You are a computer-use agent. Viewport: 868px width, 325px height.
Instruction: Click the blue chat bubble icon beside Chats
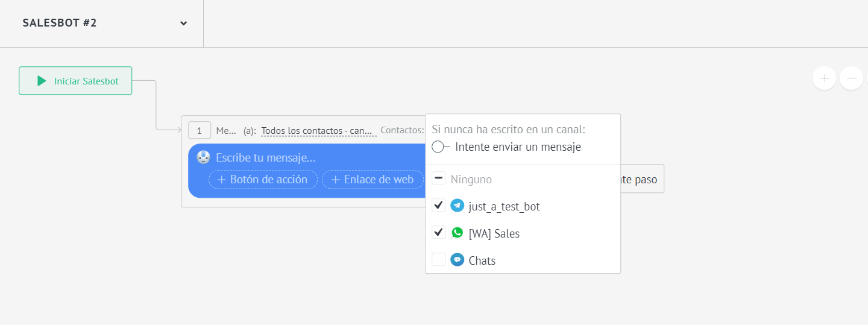(x=458, y=260)
